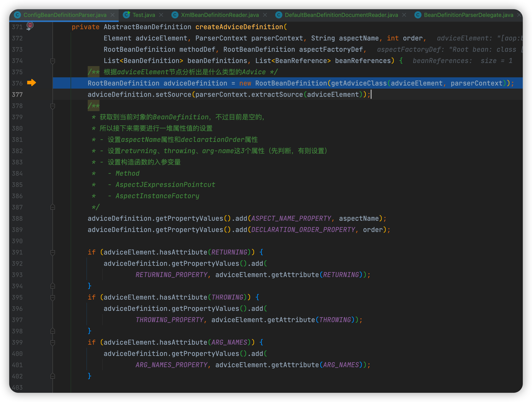Viewport: 532px width, 402px height.
Task: Click the gutter at line number 388
Action: tap(17, 218)
